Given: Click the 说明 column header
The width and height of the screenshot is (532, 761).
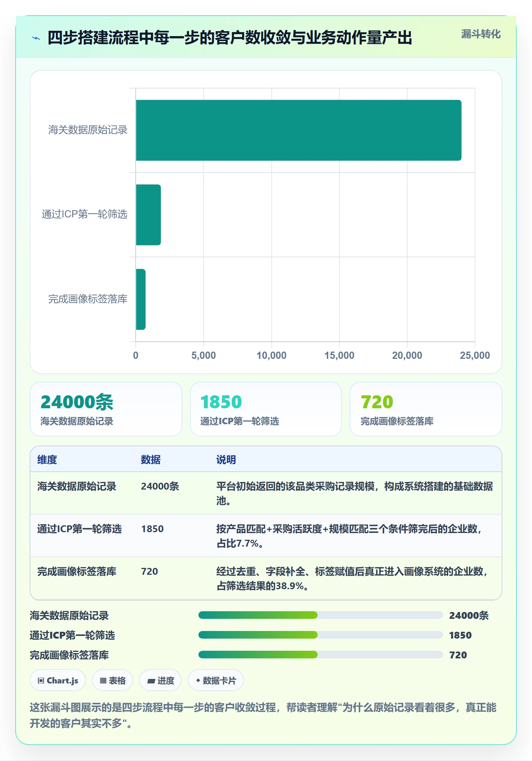Looking at the screenshot, I should pyautogui.click(x=226, y=460).
